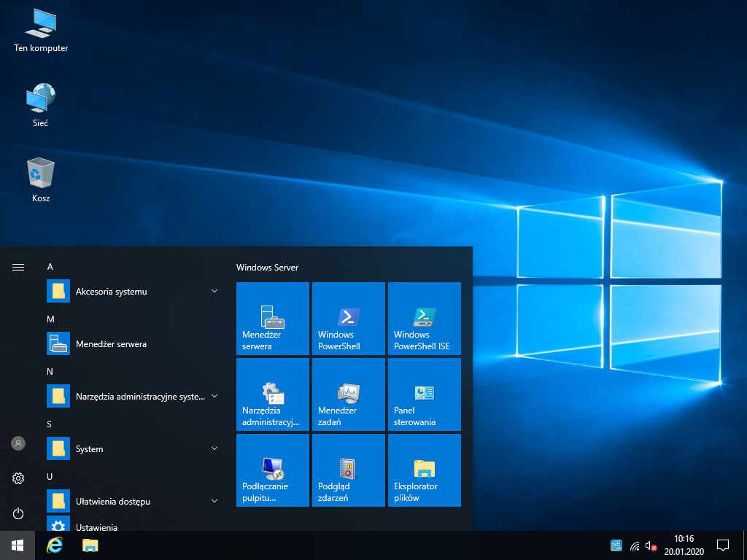Screen dimensions: 747x560
Task: Expand the Ułatwienia dostępu folder chevron
Action: click(x=214, y=501)
